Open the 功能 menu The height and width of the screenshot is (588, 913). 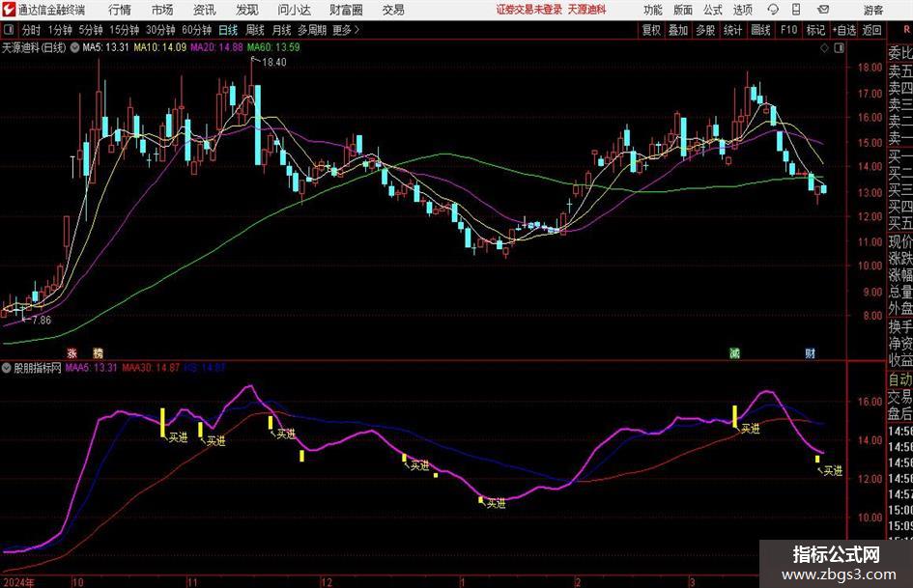pyautogui.click(x=653, y=10)
